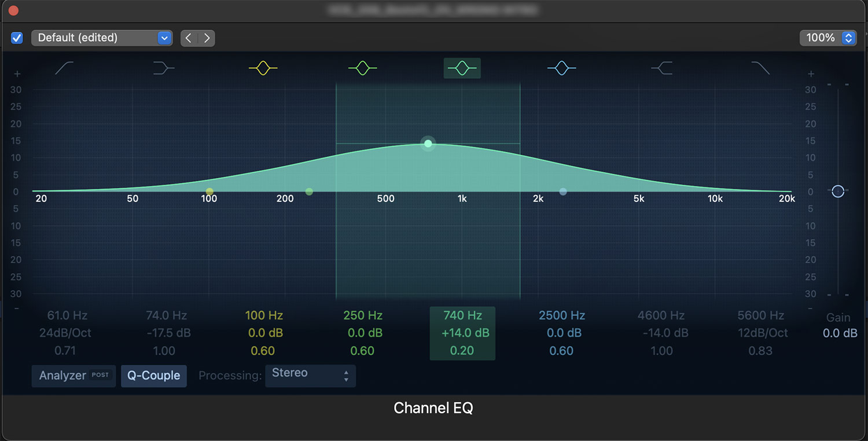Open the 100% zoom selector
This screenshot has width=868, height=441.
tap(828, 38)
